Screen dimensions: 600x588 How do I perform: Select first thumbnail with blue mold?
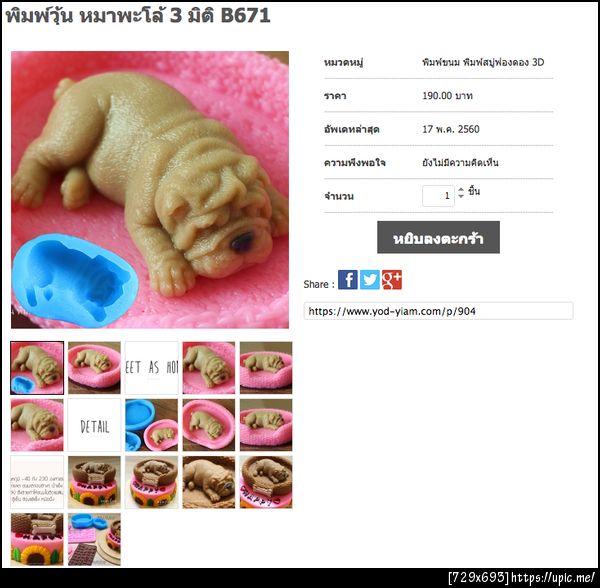click(37, 368)
